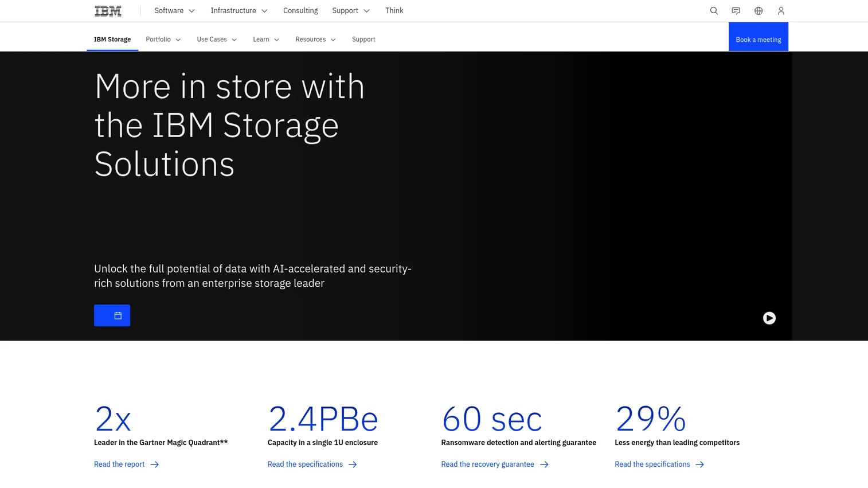Expand the Portfolio dropdown
The width and height of the screenshot is (868, 488).
click(163, 40)
